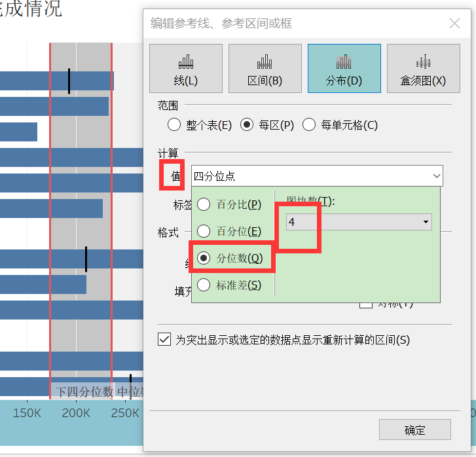Screen dimensions: 476x457
Task: Select the 区间(B) band option
Action: pos(265,68)
